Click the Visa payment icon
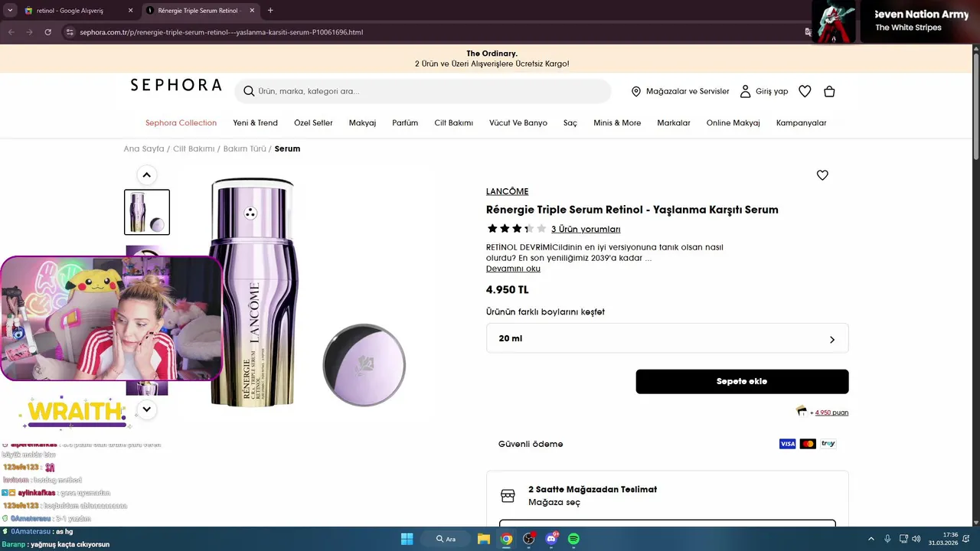Screen dimensions: 980x551 coord(787,444)
